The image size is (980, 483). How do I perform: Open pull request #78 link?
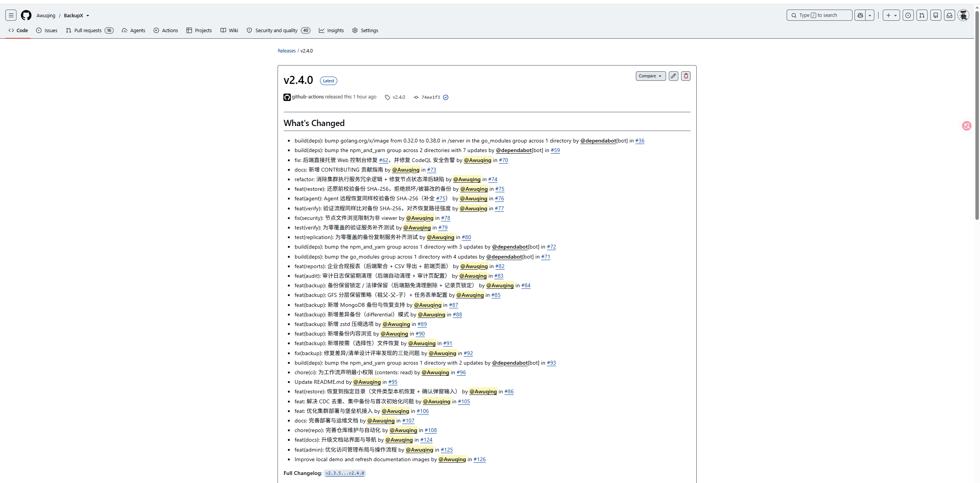click(x=446, y=218)
